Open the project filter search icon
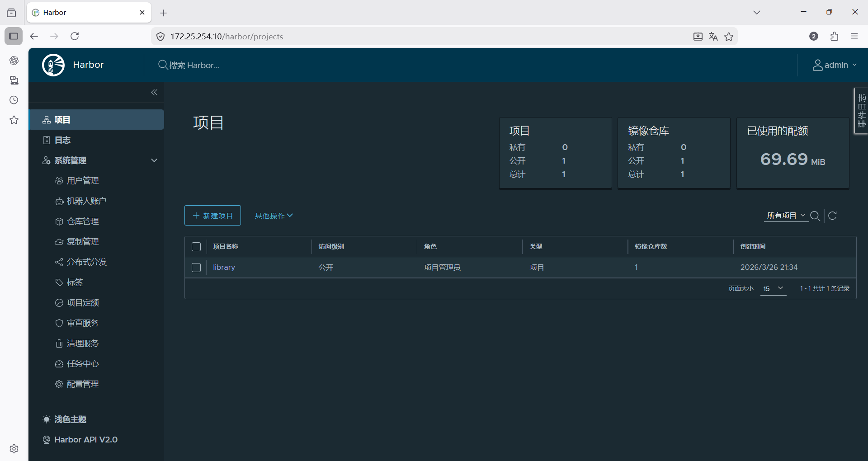Image resolution: width=868 pixels, height=461 pixels. click(x=815, y=216)
